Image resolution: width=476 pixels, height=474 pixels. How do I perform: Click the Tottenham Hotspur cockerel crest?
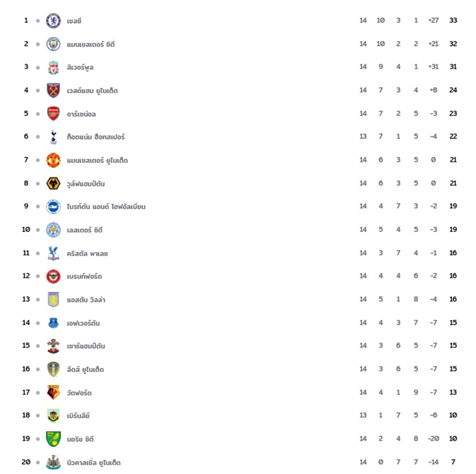pyautogui.click(x=53, y=137)
